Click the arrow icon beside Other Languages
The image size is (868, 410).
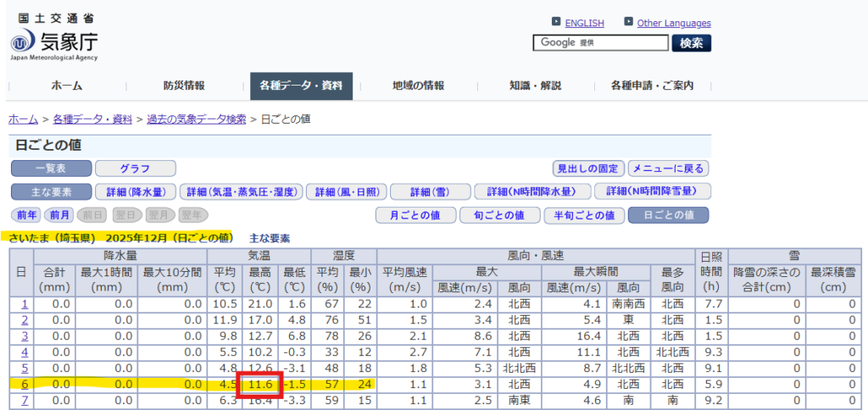point(628,22)
